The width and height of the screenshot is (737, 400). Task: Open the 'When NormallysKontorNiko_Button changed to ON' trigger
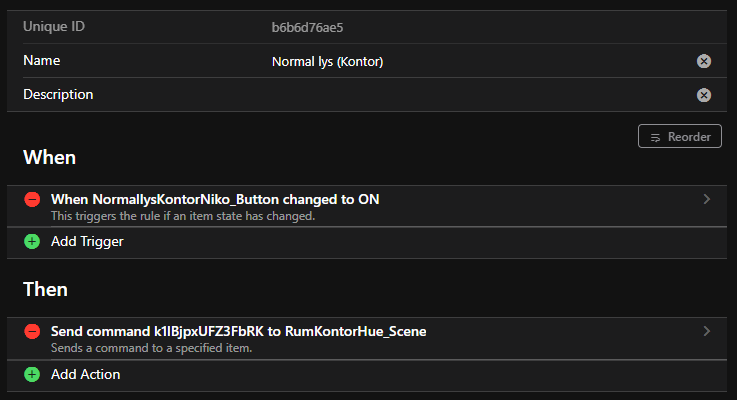pos(215,199)
